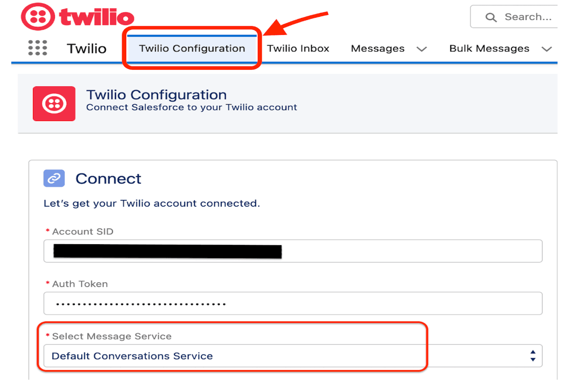Click the blue chain-link Connect icon
The image size is (575, 392).
tap(54, 178)
